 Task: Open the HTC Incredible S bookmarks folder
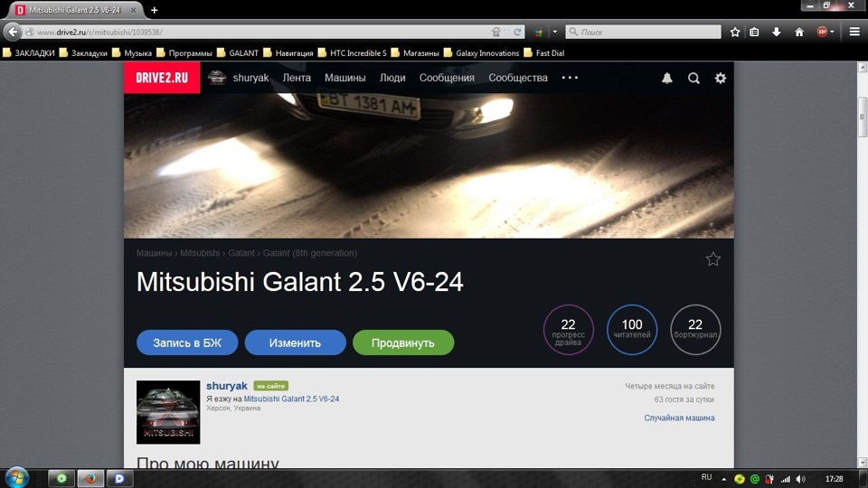352,53
